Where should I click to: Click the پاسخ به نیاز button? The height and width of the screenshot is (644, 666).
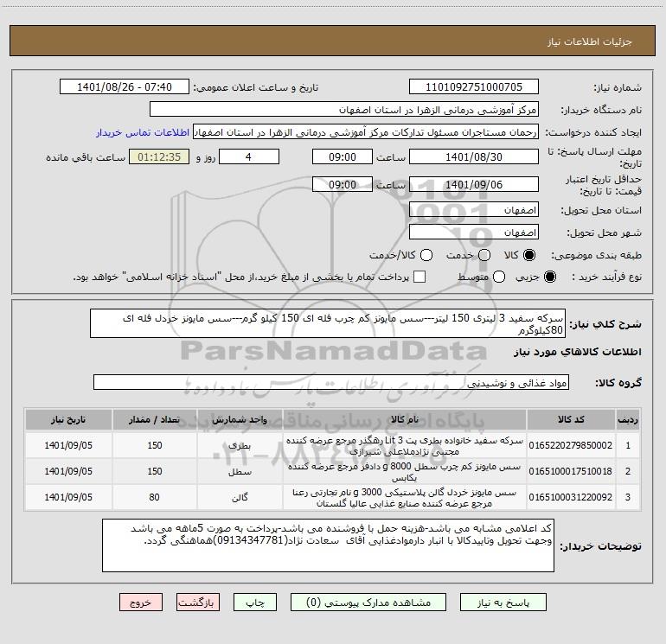pyautogui.click(x=503, y=603)
